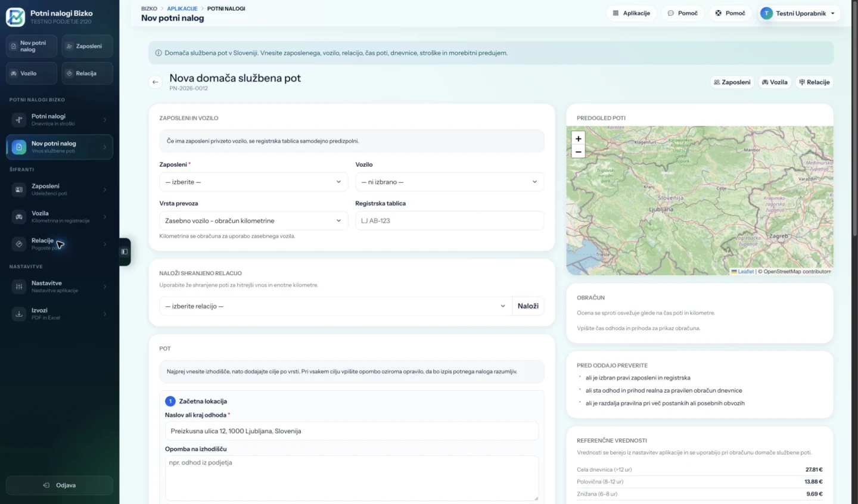Zoom out on the route preview map
This screenshot has width=858, height=504.
coord(578,151)
